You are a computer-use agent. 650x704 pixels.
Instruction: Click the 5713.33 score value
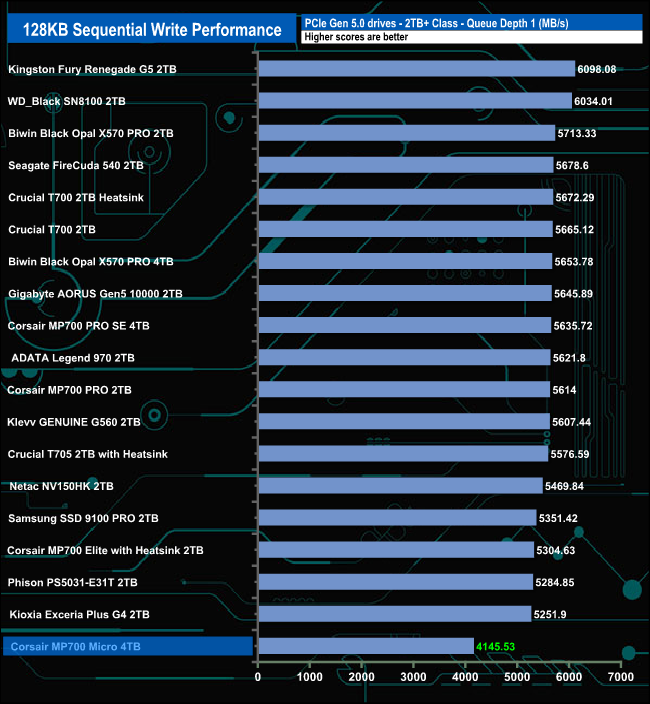tap(577, 133)
